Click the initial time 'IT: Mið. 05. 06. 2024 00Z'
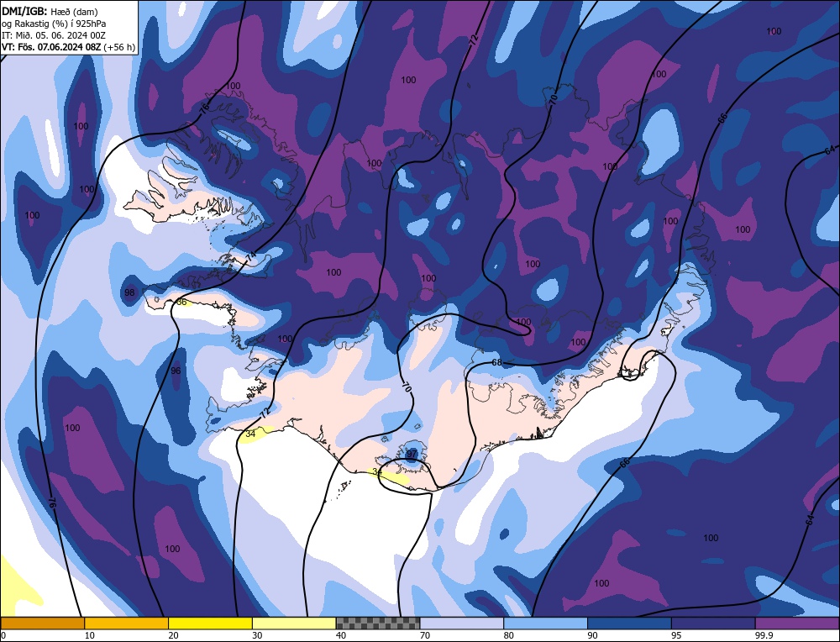840x642 pixels. click(x=54, y=35)
